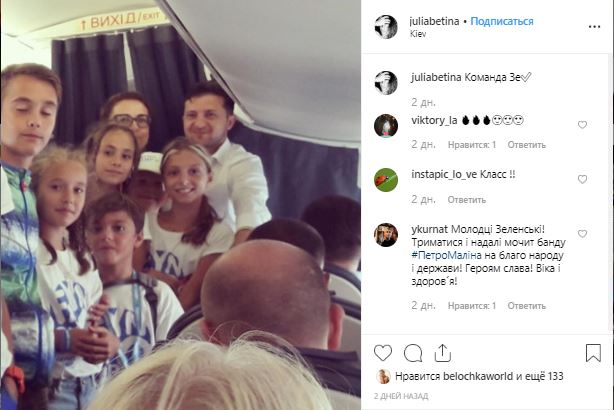Save the post with the bookmark icon
Viewport: 614px width, 410px height.
tap(593, 353)
